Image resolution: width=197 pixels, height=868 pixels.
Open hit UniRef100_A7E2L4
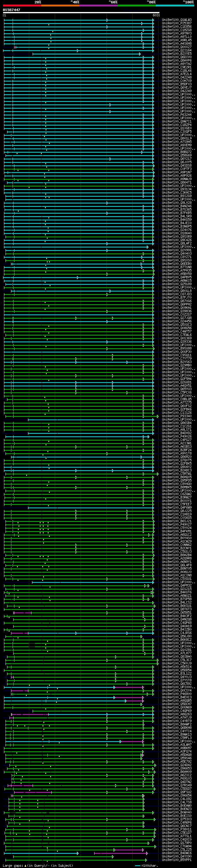click(177, 74)
